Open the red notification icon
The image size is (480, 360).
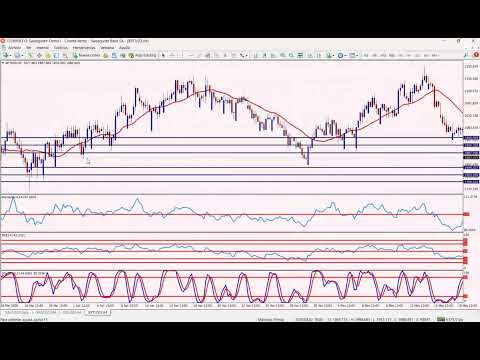[x=476, y=55]
